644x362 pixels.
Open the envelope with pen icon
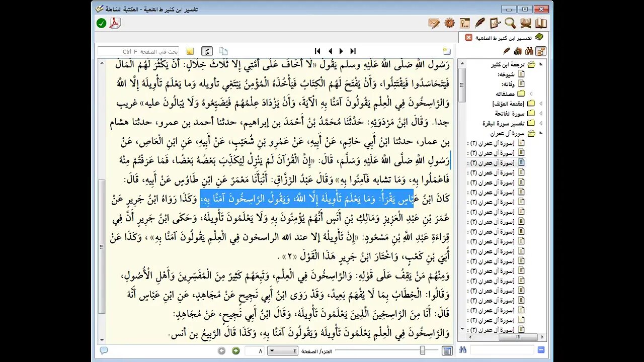[434, 23]
